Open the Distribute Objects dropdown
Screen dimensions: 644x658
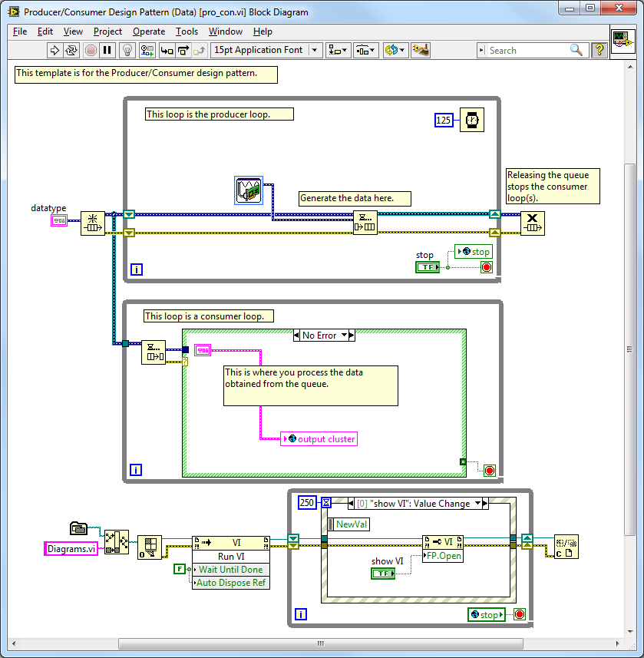tap(366, 51)
